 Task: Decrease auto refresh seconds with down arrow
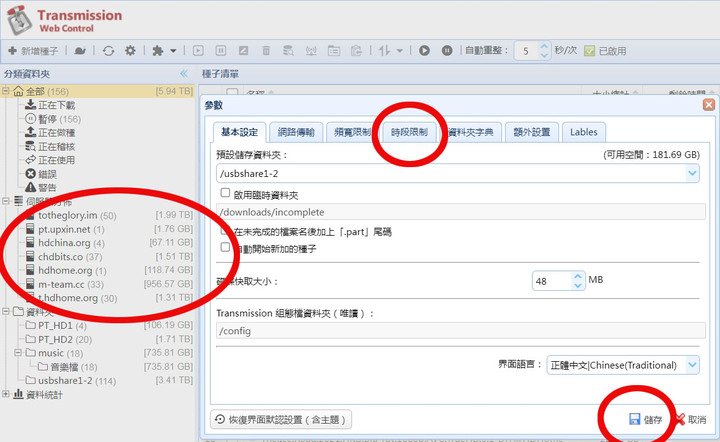click(x=544, y=55)
